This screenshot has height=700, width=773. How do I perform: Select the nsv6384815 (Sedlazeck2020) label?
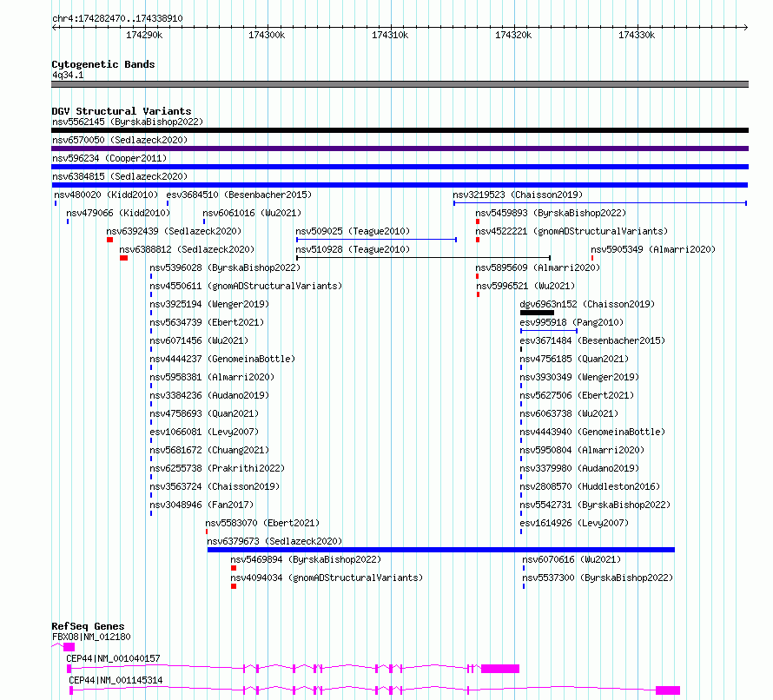point(120,176)
